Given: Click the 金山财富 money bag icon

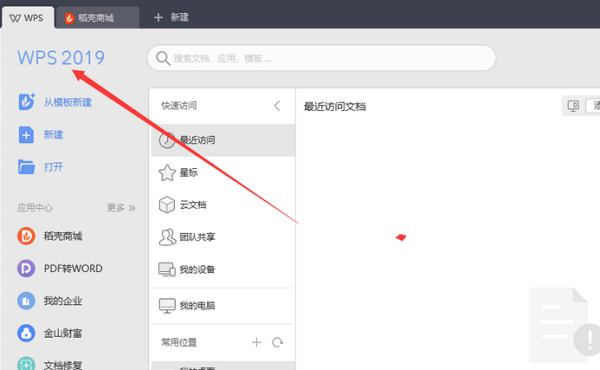Looking at the screenshot, I should point(26,333).
